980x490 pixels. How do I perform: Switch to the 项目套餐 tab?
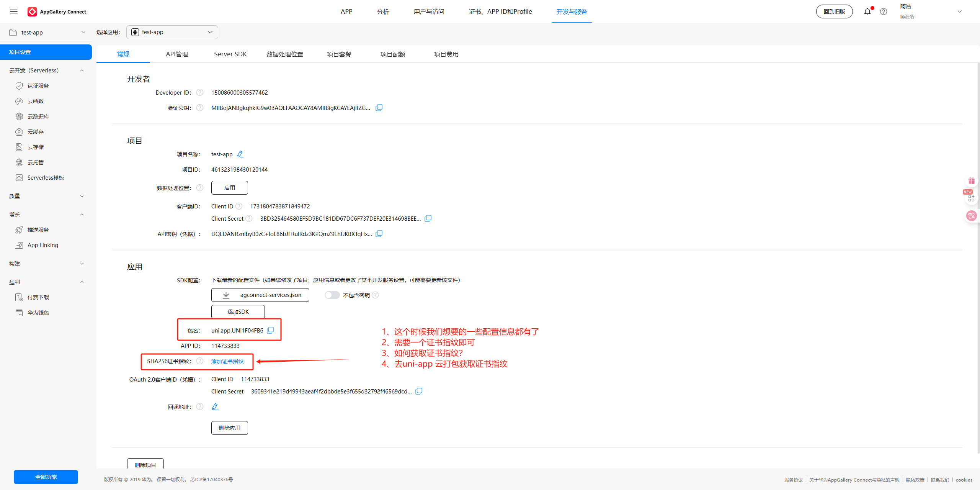(x=339, y=54)
